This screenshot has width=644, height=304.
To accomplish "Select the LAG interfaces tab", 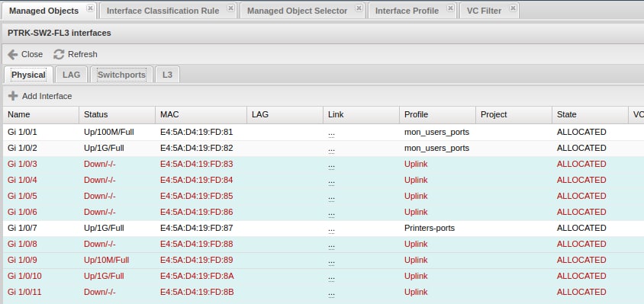I will point(72,75).
